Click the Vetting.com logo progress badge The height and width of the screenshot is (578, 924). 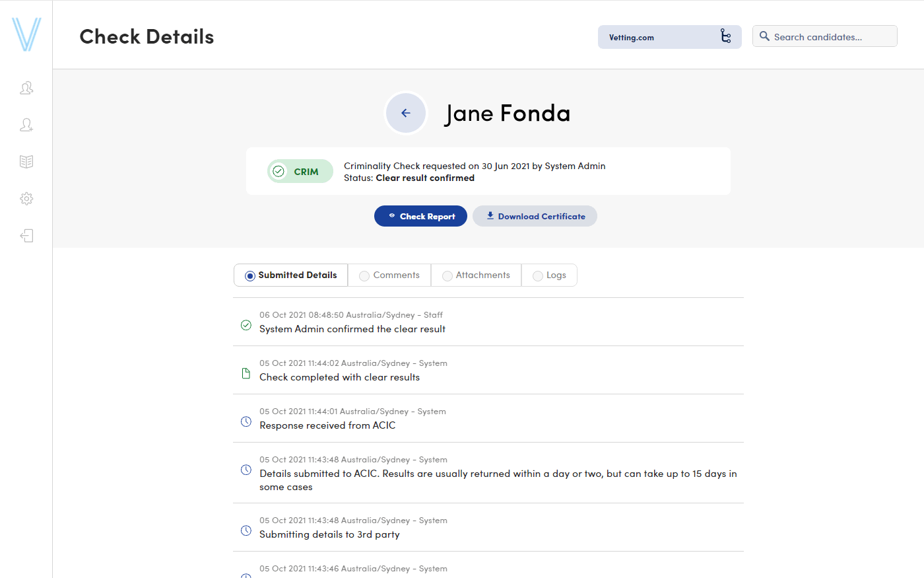point(26,34)
